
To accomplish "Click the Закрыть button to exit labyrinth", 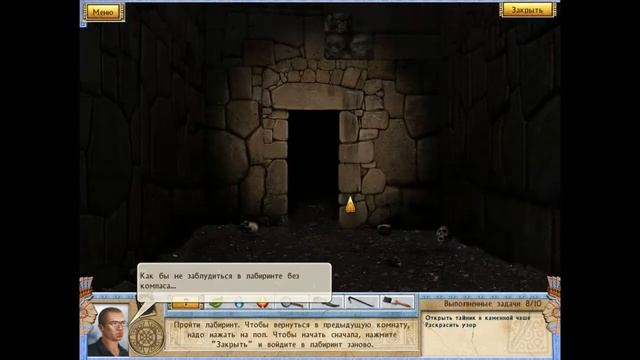I will pyautogui.click(x=527, y=10).
